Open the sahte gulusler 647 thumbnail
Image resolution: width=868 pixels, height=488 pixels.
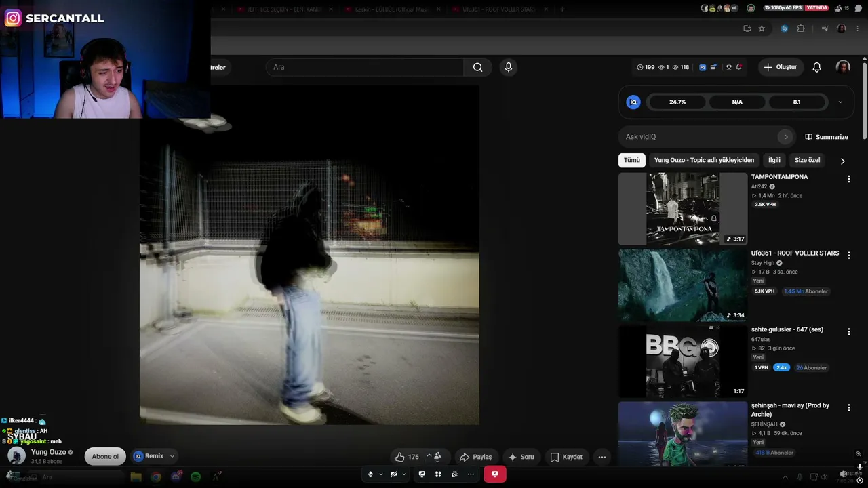click(x=683, y=361)
